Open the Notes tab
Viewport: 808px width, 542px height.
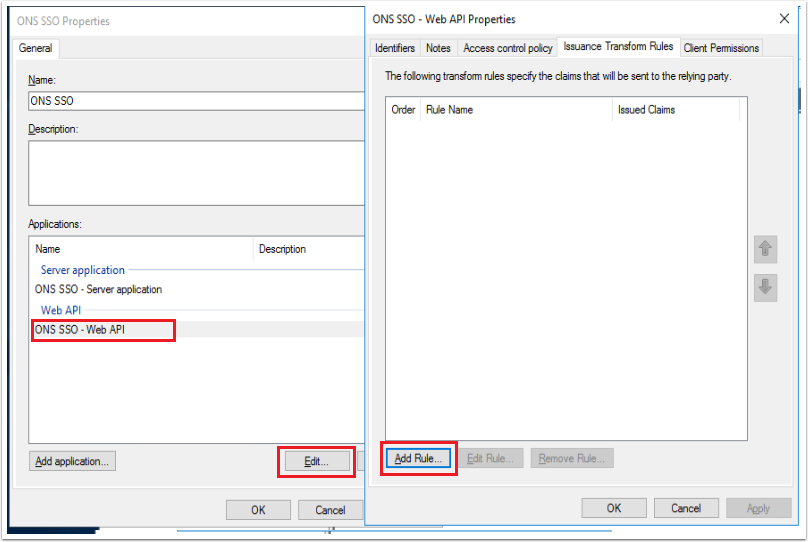tap(438, 48)
